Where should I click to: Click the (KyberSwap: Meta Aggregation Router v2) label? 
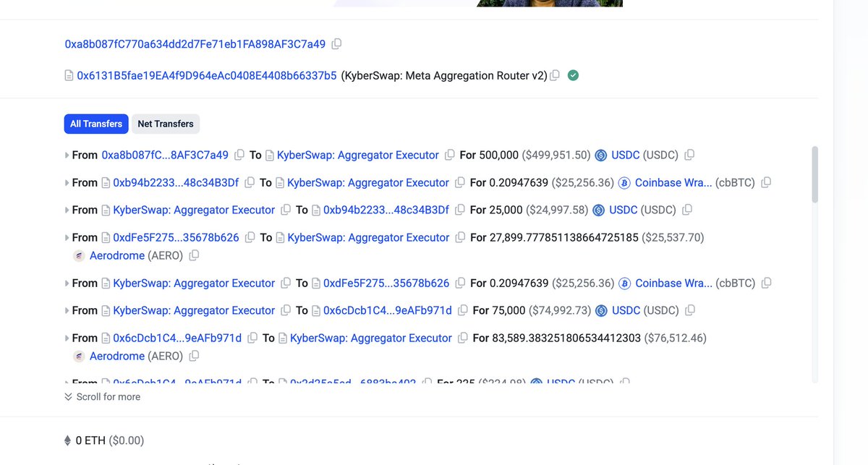point(444,75)
